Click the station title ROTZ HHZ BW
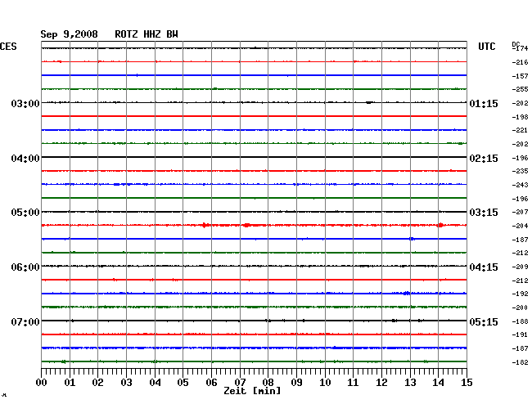532x404 pixels. click(x=147, y=34)
